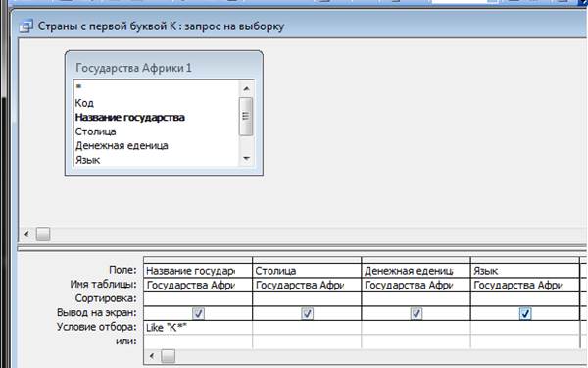Click table name cell under Столица column
The width and height of the screenshot is (588, 368).
(307, 285)
